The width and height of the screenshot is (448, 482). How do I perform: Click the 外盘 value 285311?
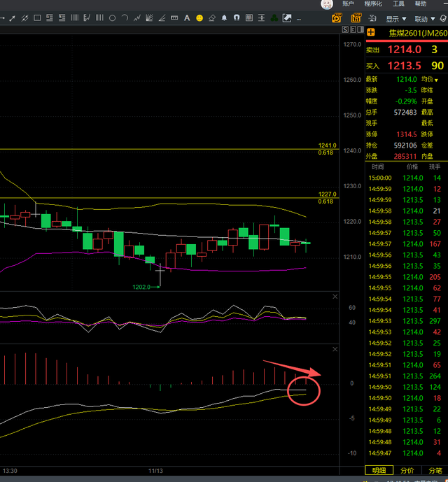[x=405, y=156]
